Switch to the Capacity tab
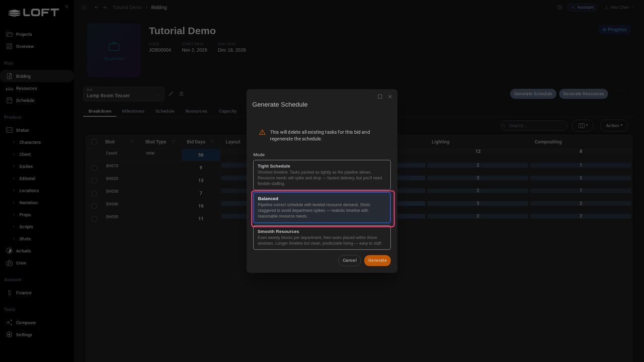644x362 pixels. click(228, 111)
